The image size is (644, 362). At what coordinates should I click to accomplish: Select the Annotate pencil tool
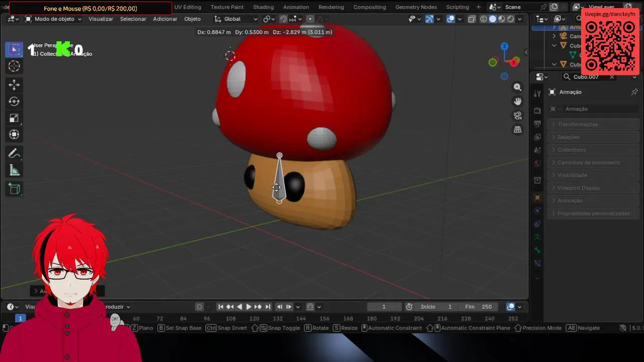click(14, 154)
